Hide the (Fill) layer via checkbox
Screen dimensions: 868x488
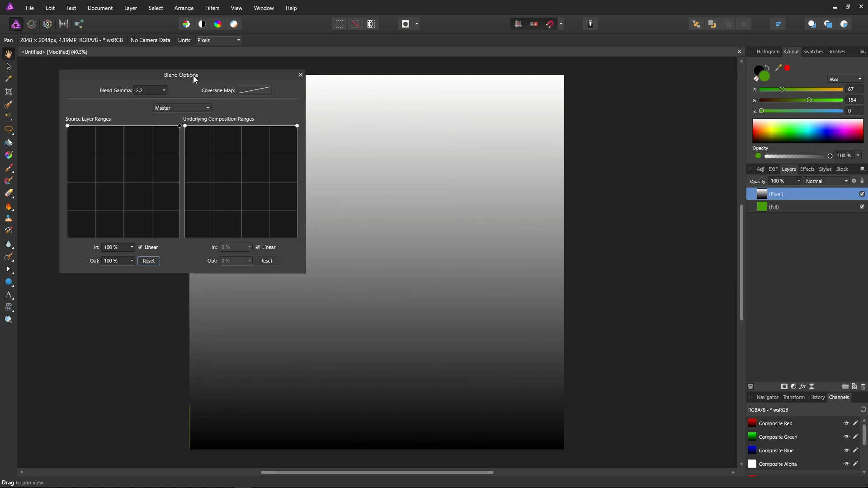point(862,206)
